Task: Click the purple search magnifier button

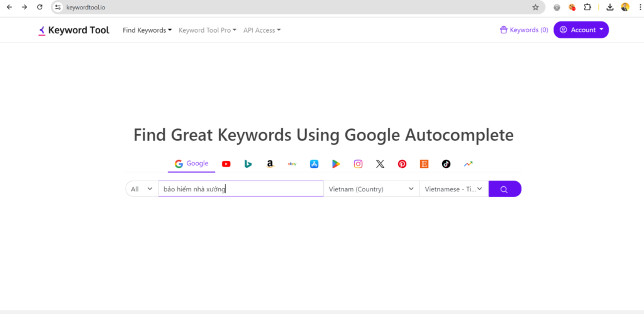Action: click(505, 189)
